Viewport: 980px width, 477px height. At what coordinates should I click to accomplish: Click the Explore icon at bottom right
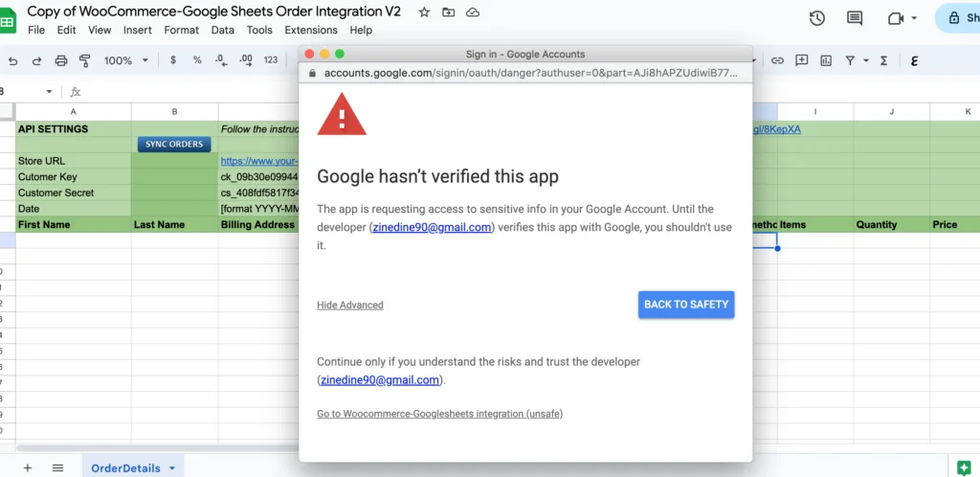point(964,467)
